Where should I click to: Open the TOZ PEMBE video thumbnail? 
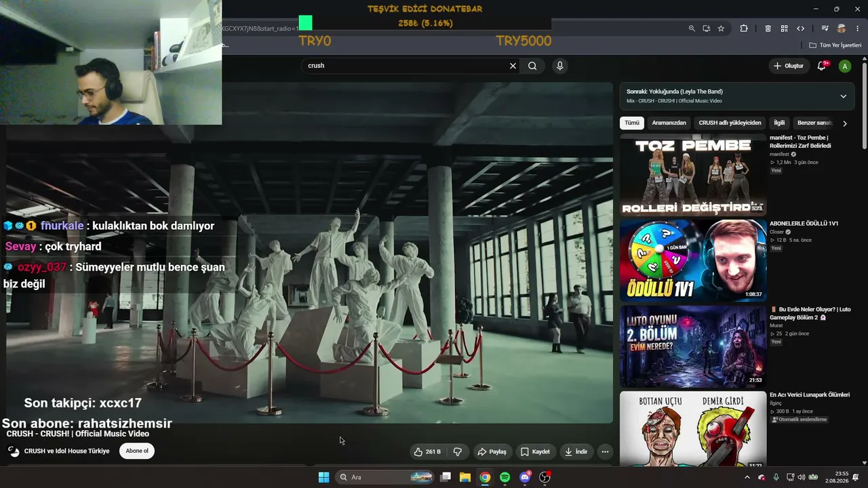pyautogui.click(x=693, y=175)
